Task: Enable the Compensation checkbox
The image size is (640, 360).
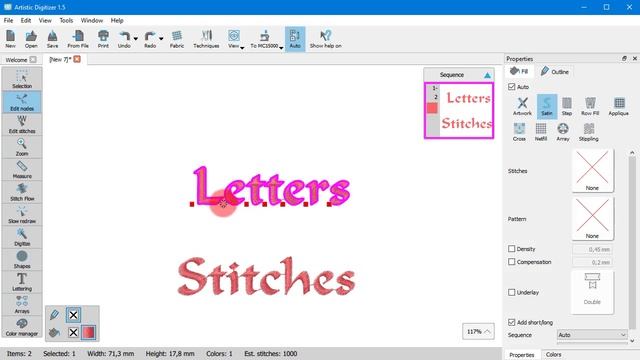Action: tap(511, 262)
